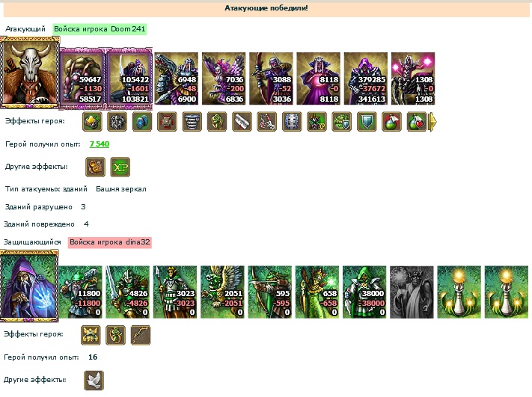Select the defender unit card with 38000 troops
Image resolution: width=532 pixels, height=397 pixels.
click(364, 292)
